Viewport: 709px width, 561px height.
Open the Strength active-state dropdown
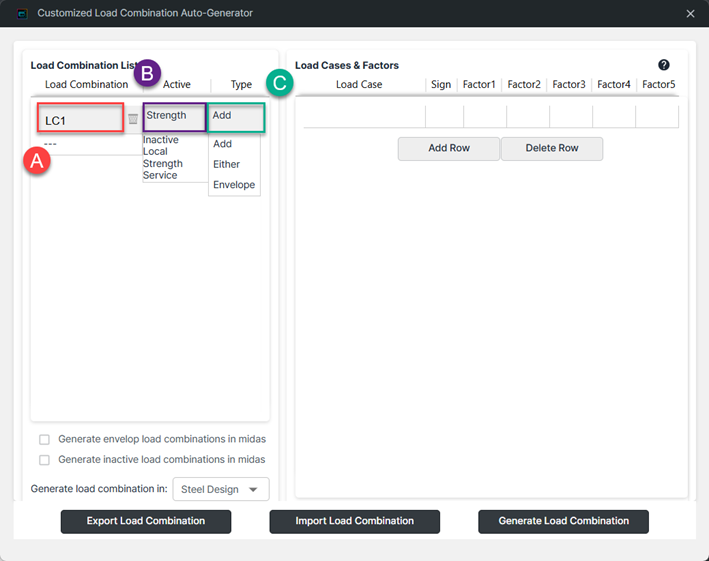click(x=174, y=117)
